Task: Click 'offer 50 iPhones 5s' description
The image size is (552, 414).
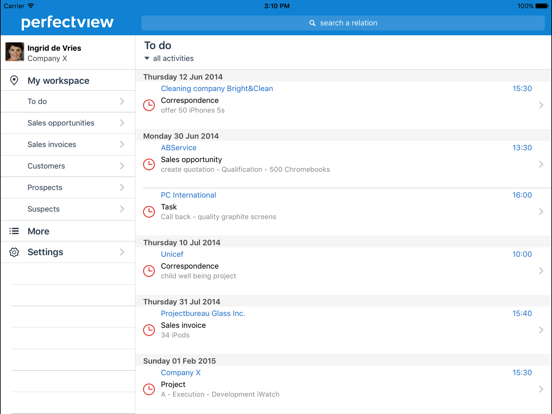Action: click(193, 110)
